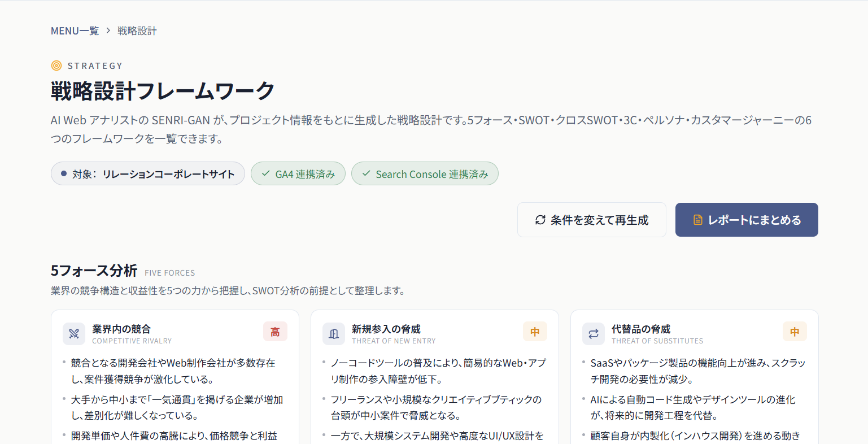
Task: Click the crossed swords competitive rivalry icon
Action: [74, 334]
